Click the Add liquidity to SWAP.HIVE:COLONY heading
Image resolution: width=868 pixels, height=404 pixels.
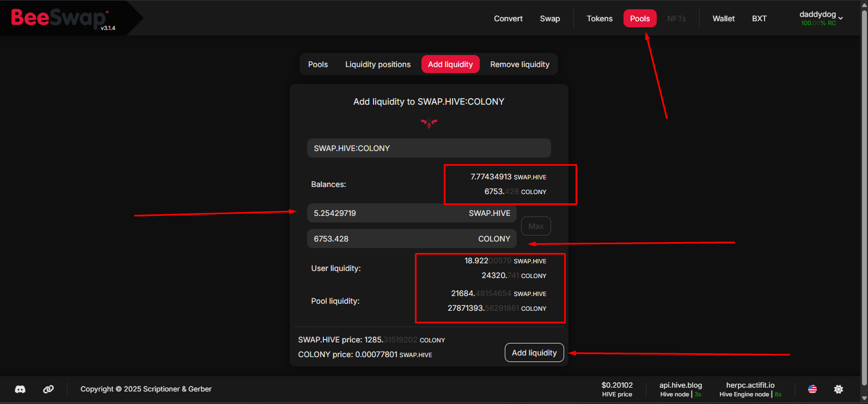click(429, 101)
